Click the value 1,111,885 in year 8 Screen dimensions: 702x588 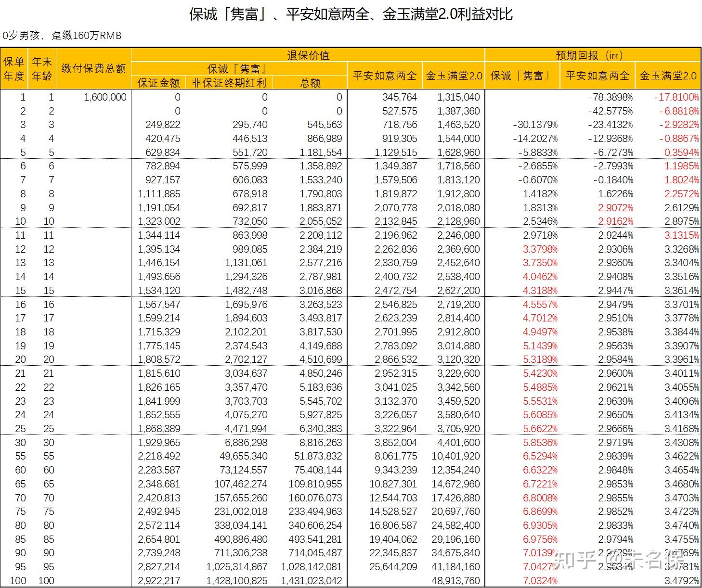coord(159,194)
